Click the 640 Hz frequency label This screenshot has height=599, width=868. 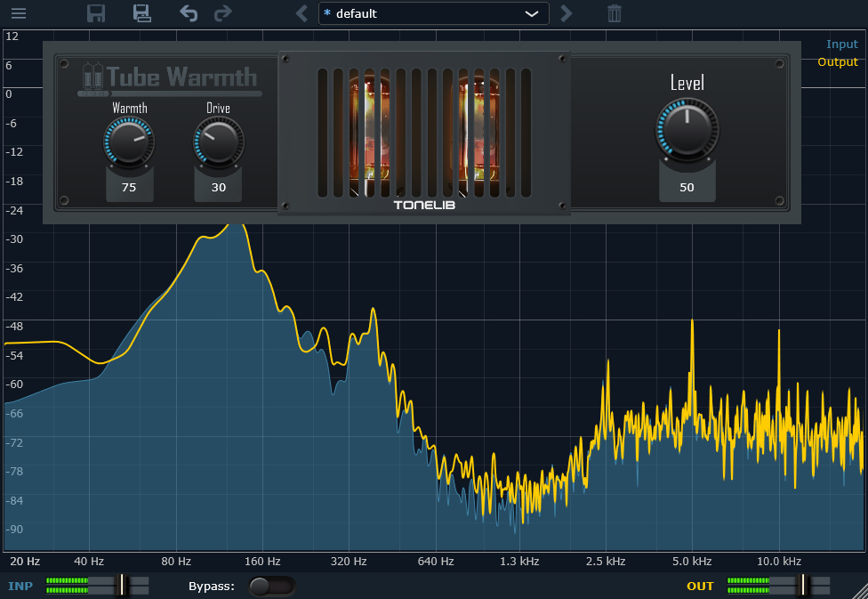pos(436,562)
